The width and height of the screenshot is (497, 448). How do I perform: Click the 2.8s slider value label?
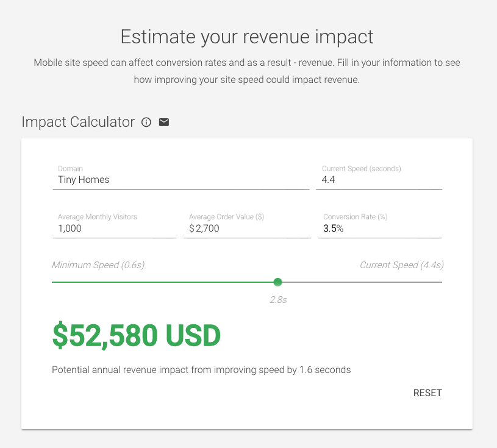tap(278, 300)
